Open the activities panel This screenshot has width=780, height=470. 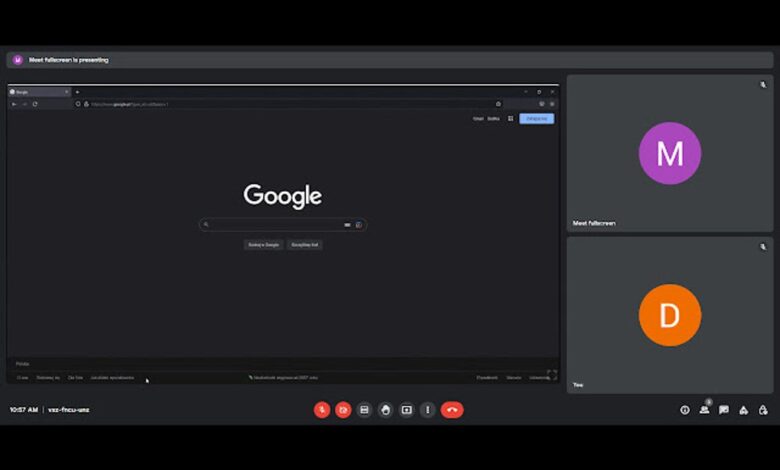[x=743, y=409]
